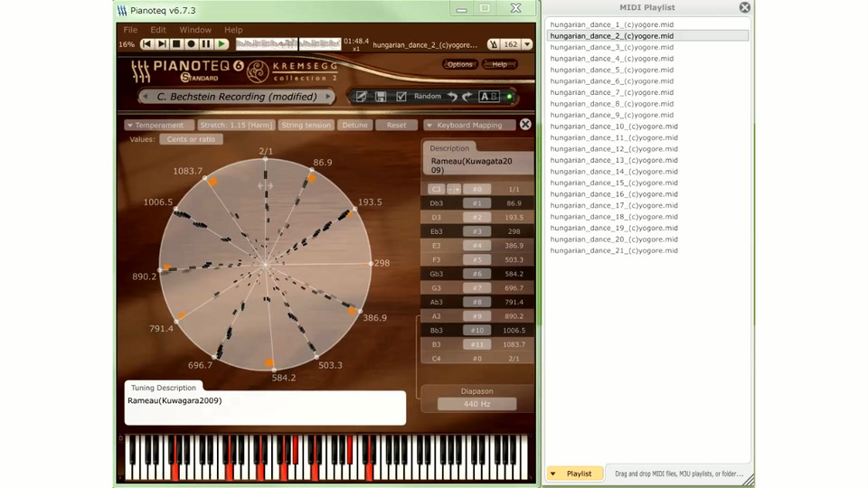868x488 pixels.
Task: Click the 386.9 value in the E3 row
Action: [514, 246]
